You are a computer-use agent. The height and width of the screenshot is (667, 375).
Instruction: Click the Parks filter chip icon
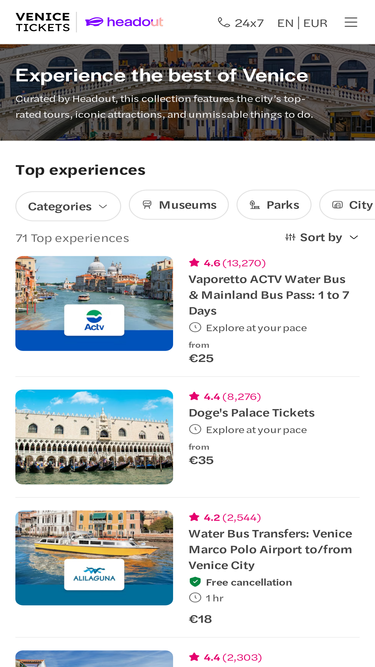(255, 205)
